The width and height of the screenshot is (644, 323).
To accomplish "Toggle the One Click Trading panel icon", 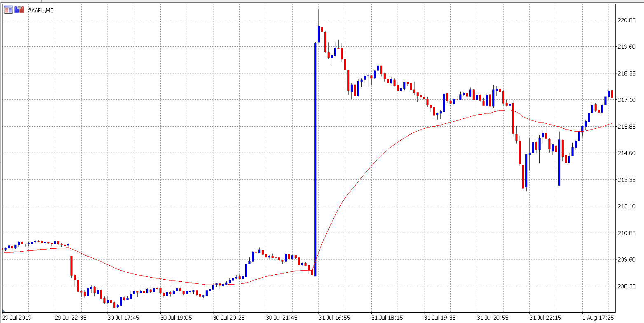I will tap(19, 10).
